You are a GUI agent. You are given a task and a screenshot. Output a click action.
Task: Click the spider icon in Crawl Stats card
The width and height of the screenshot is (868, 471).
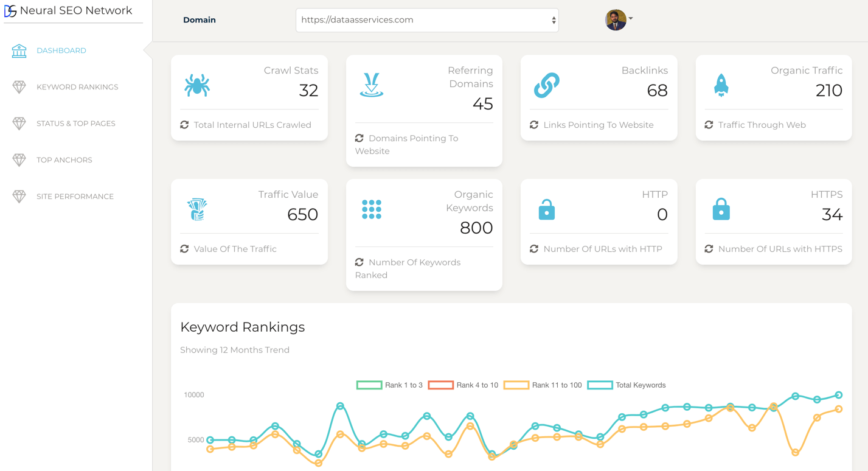pyautogui.click(x=197, y=85)
